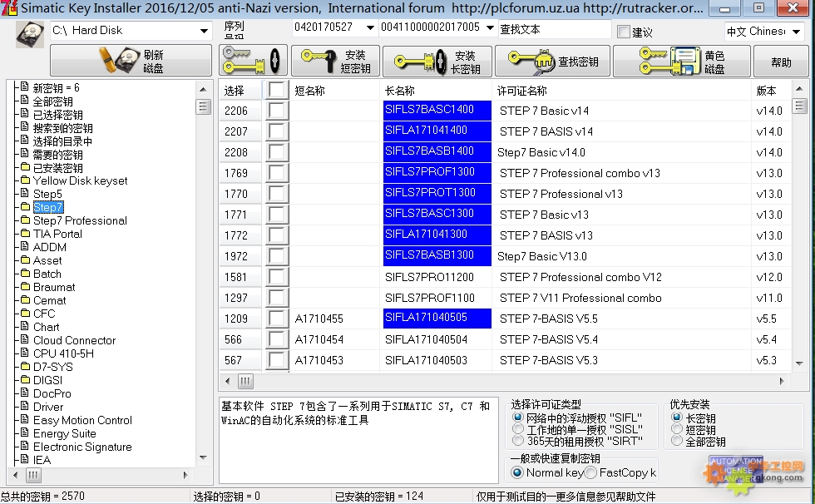Click the hard disk drive icon
Screen dimensions: 815x504
(30, 34)
